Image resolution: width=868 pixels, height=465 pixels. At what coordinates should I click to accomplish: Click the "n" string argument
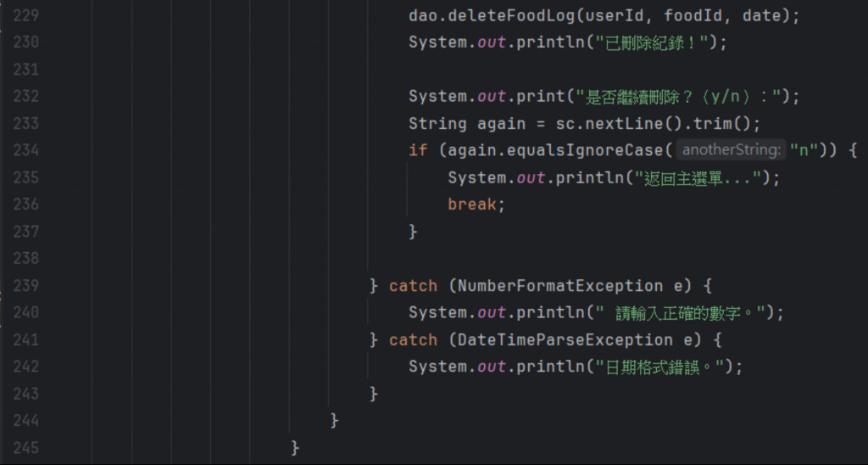click(804, 150)
